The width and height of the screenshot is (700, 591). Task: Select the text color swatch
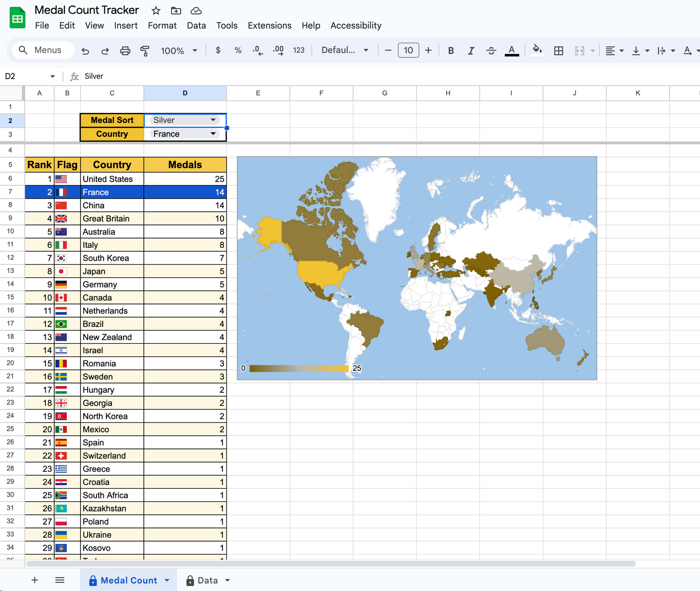(x=512, y=50)
